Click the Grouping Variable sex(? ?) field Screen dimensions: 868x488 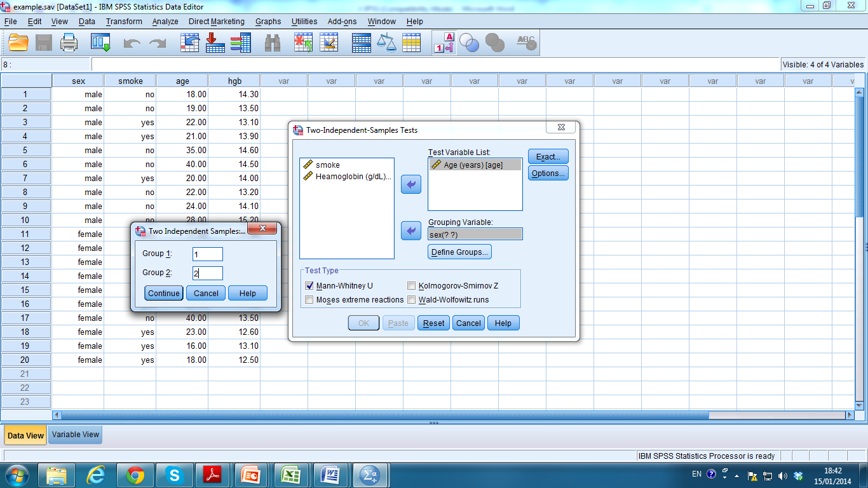coord(475,234)
